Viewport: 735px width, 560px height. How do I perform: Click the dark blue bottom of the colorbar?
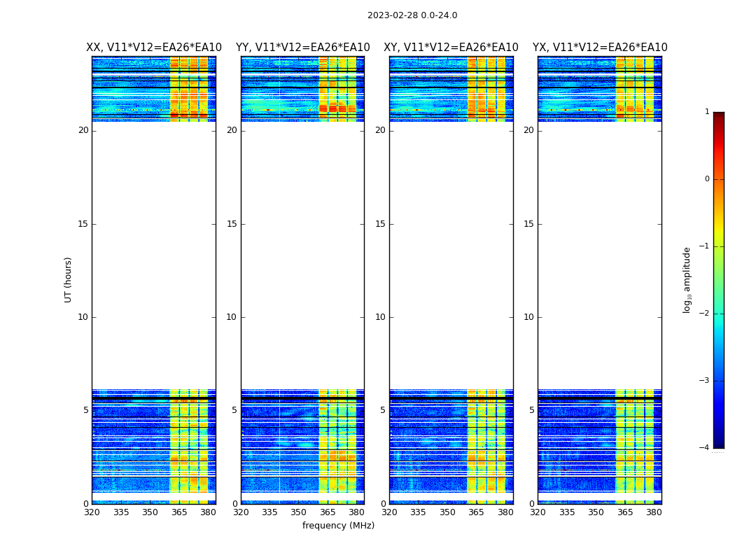(x=719, y=443)
